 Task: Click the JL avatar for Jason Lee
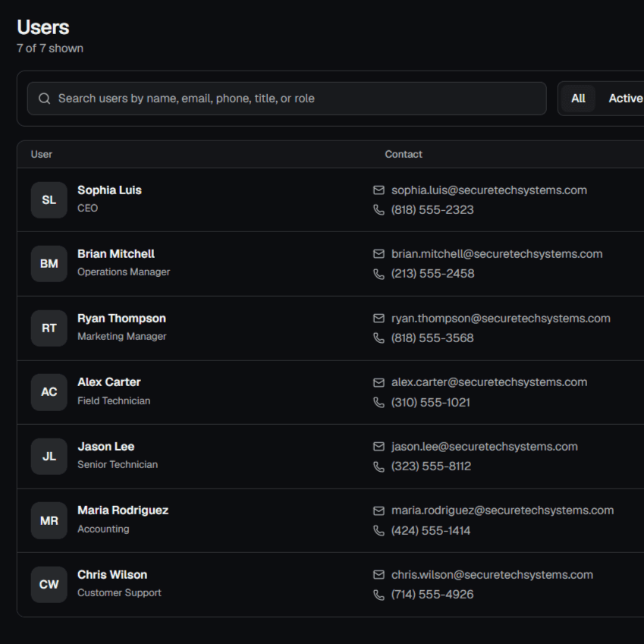49,457
